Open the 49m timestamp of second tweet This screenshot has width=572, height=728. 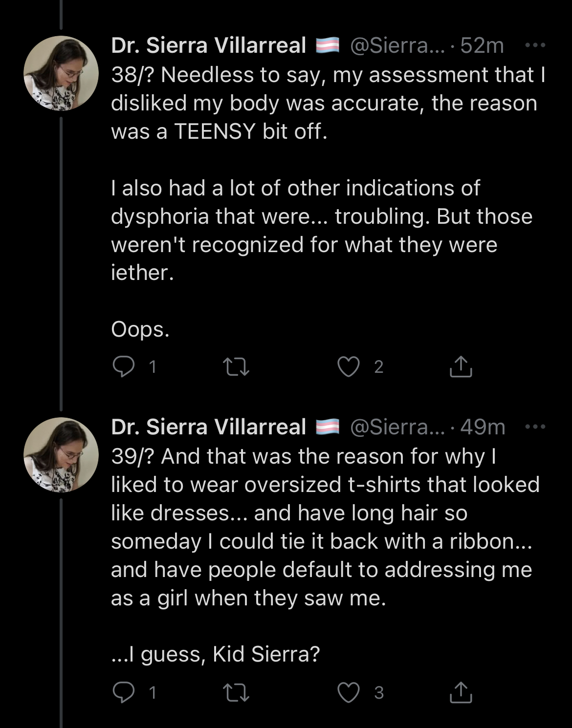pos(483,427)
